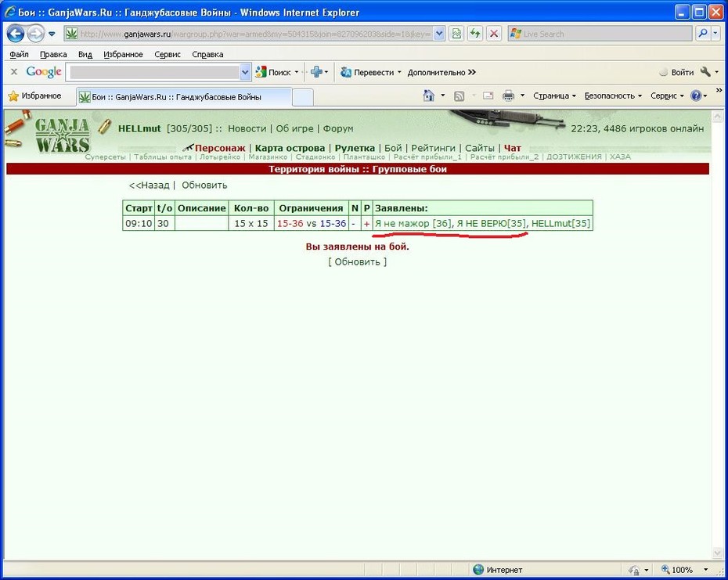
Task: Close the Google toolbar with x
Action: tap(14, 72)
